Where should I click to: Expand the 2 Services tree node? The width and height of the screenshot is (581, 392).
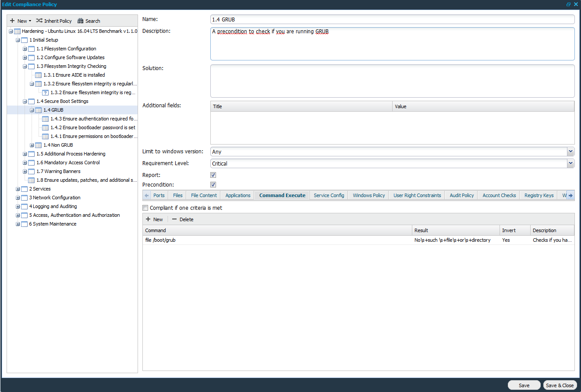coord(18,189)
